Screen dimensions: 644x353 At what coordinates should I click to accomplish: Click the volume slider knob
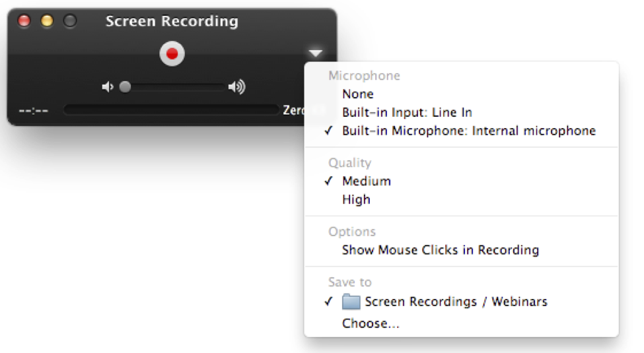125,87
